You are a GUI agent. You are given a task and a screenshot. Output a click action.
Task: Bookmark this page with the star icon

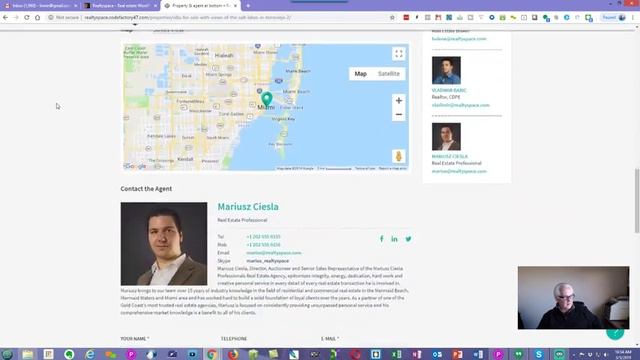(392, 18)
